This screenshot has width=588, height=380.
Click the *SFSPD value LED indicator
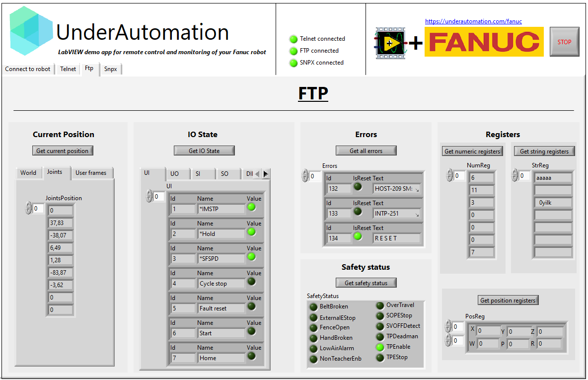(x=251, y=257)
